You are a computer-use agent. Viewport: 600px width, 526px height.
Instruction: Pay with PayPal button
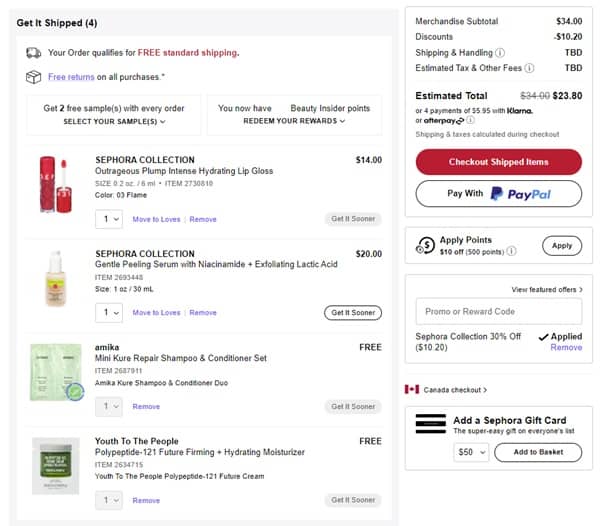[x=498, y=193]
